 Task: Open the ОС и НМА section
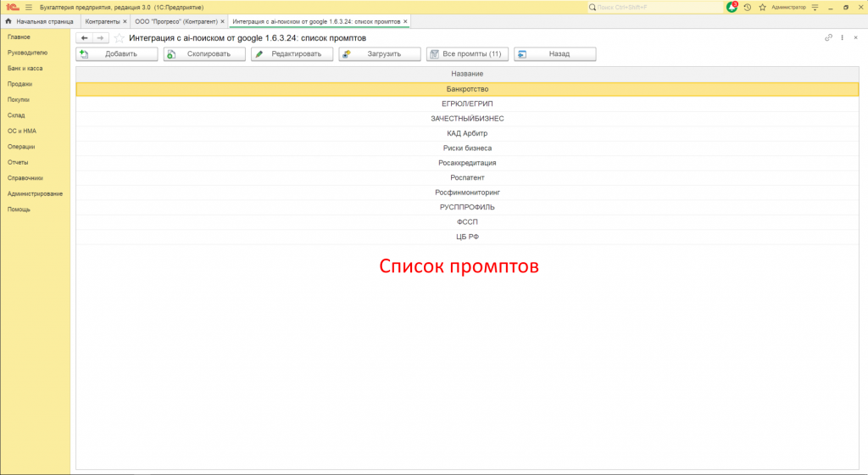pos(21,131)
